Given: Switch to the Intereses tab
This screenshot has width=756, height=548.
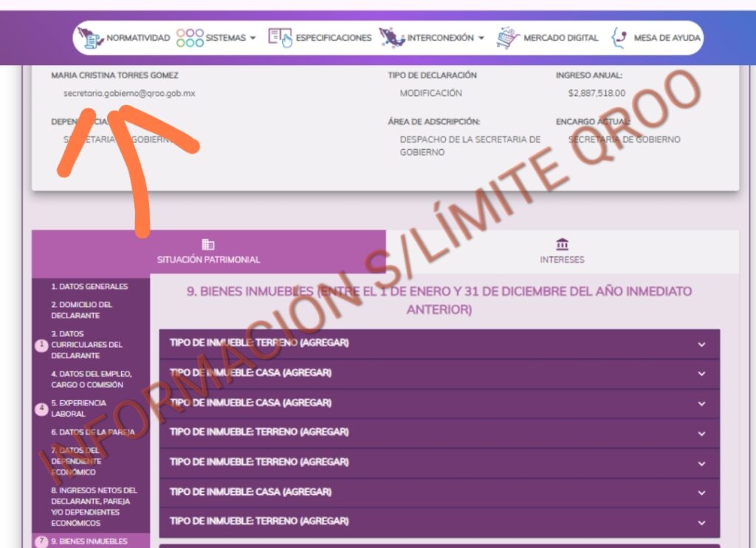Looking at the screenshot, I should 562,253.
